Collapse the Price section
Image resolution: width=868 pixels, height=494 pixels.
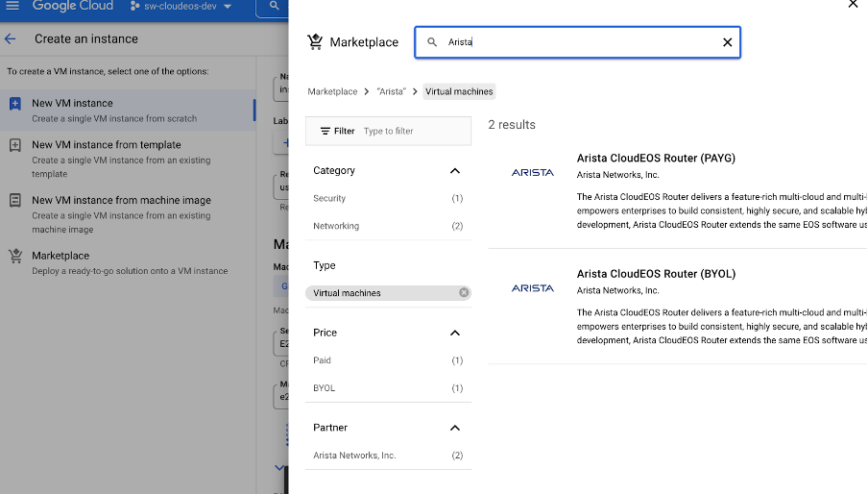[x=455, y=333]
